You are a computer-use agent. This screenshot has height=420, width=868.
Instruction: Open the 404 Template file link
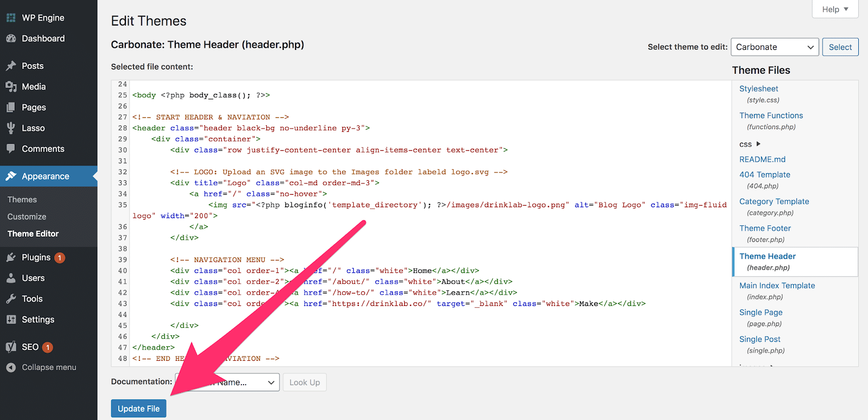[764, 175]
